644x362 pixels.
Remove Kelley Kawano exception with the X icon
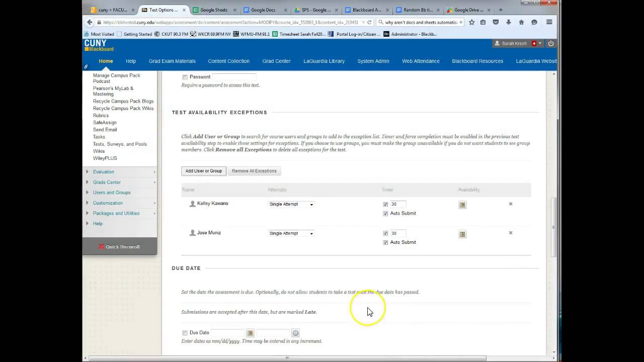tap(511, 204)
